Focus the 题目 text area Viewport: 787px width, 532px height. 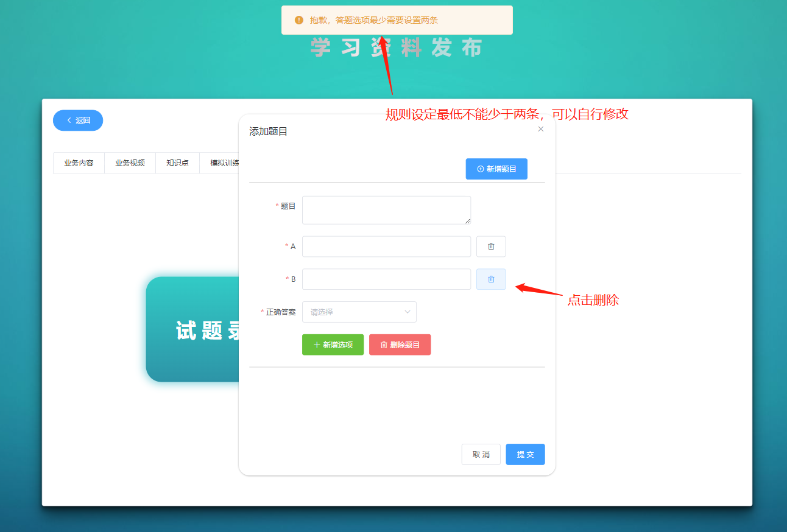coord(386,210)
